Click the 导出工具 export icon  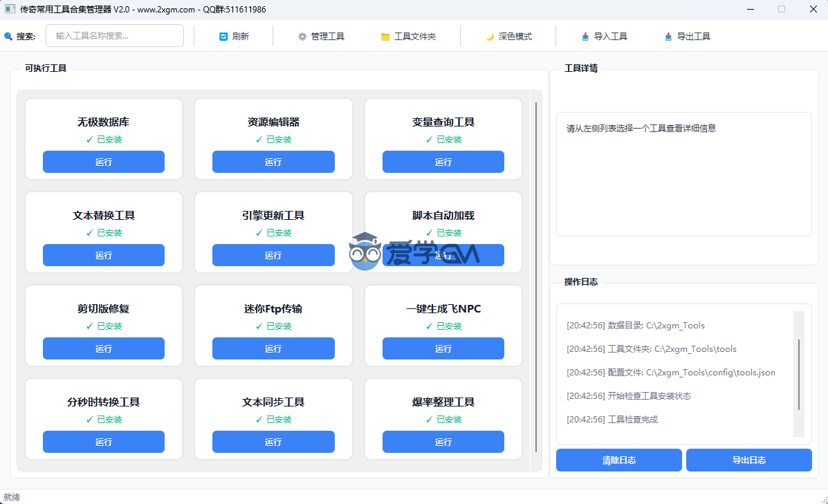[668, 37]
